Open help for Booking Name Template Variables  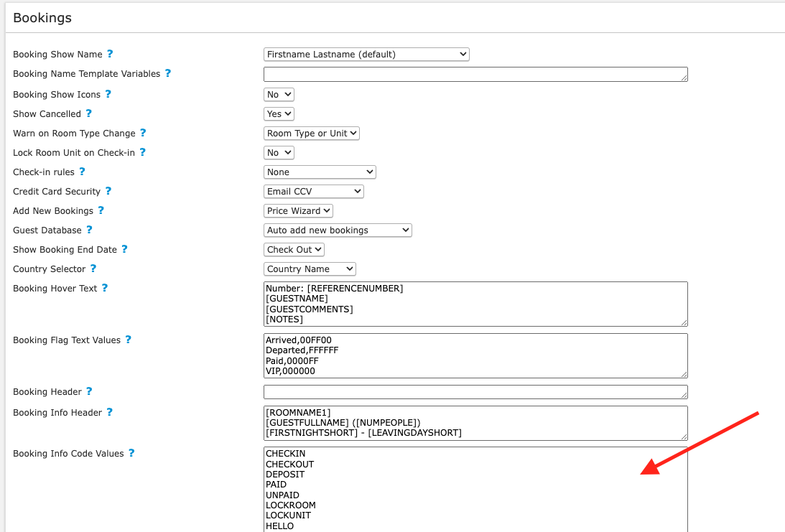tap(168, 73)
